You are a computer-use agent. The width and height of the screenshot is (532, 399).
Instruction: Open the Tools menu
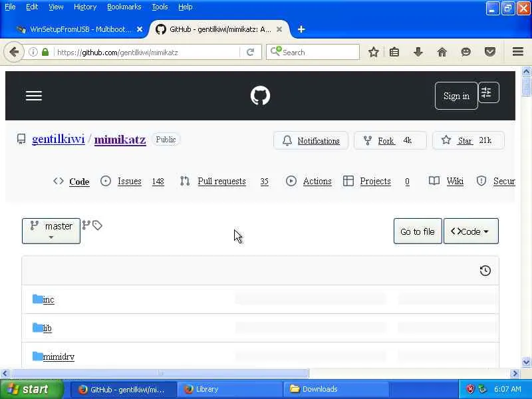click(160, 7)
